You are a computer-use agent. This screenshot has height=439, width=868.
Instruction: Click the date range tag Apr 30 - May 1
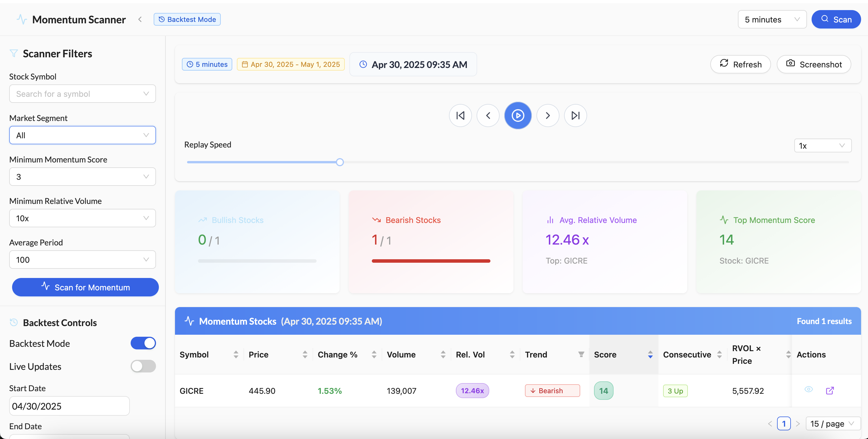(290, 64)
